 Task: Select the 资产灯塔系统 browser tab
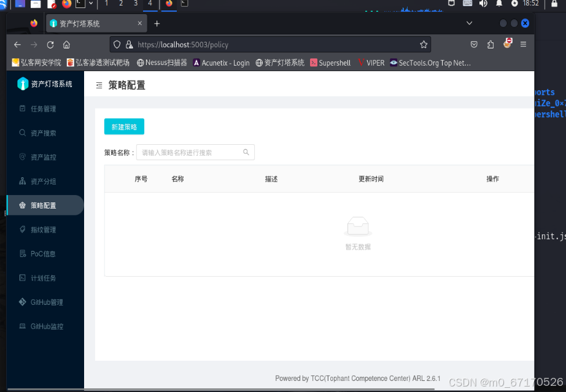click(96, 23)
